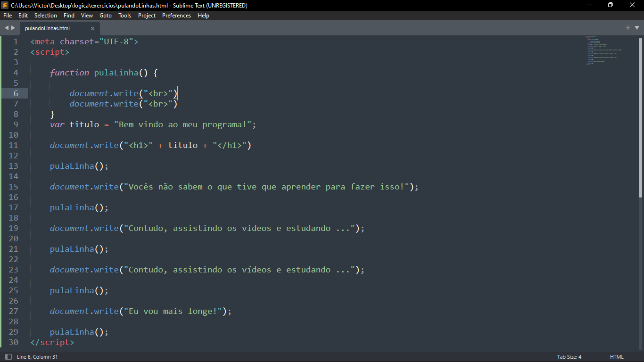Open the tab list dropdown arrow
This screenshot has width=644, height=362.
pyautogui.click(x=636, y=28)
